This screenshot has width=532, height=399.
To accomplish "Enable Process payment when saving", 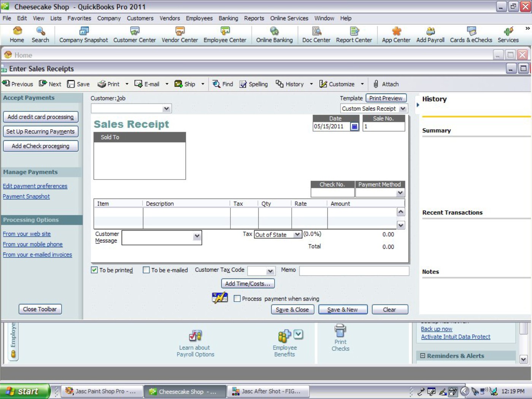I will click(x=237, y=299).
